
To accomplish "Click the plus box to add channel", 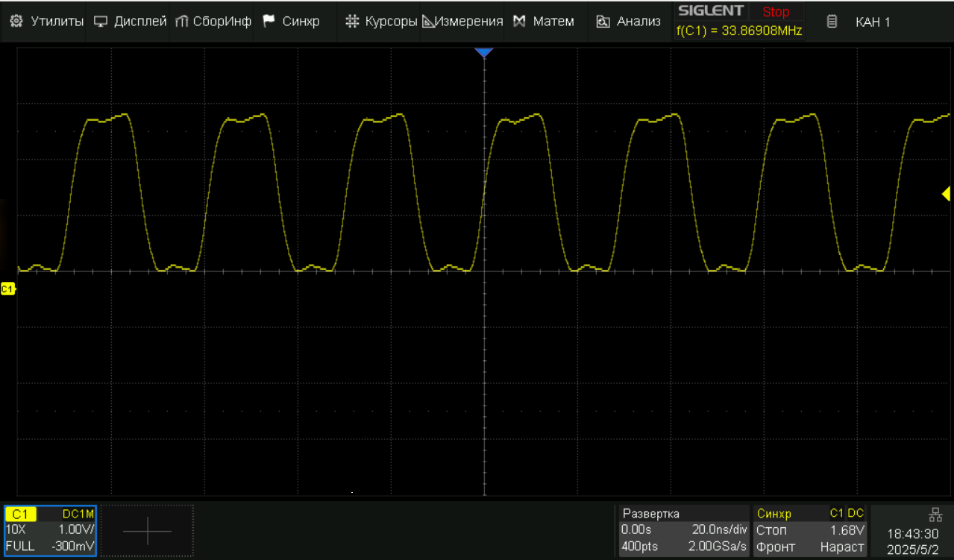I will (x=147, y=531).
